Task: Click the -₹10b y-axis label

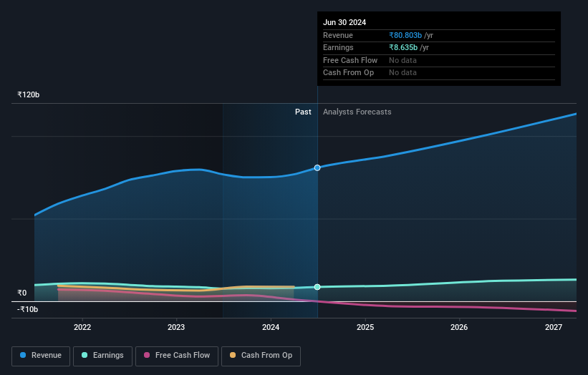Action: tap(28, 309)
